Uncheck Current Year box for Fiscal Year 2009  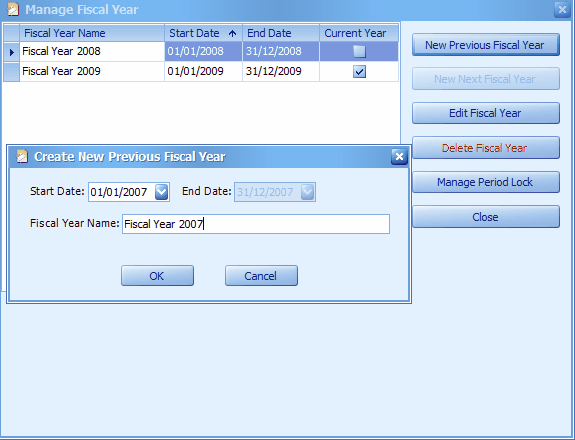pyautogui.click(x=359, y=72)
